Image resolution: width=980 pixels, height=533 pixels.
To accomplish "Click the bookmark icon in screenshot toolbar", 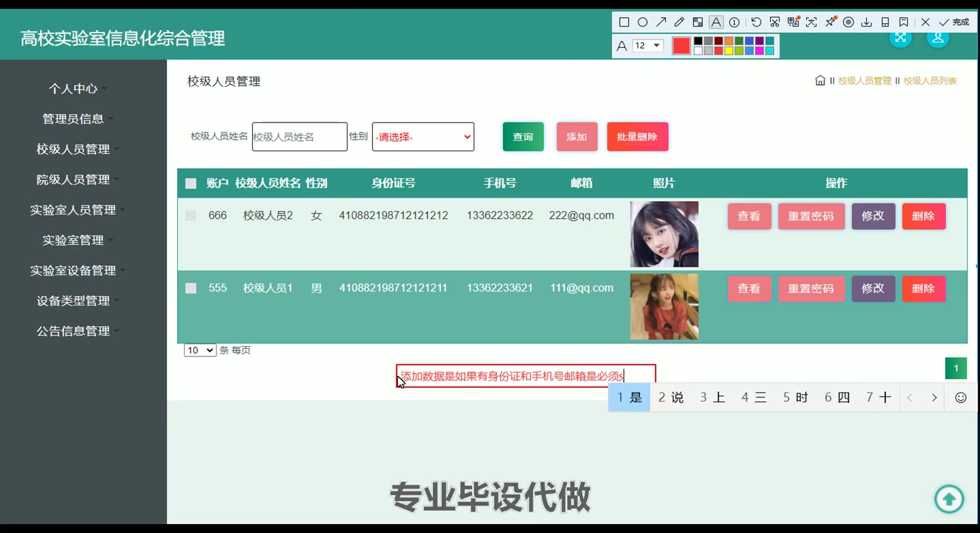I will (904, 22).
